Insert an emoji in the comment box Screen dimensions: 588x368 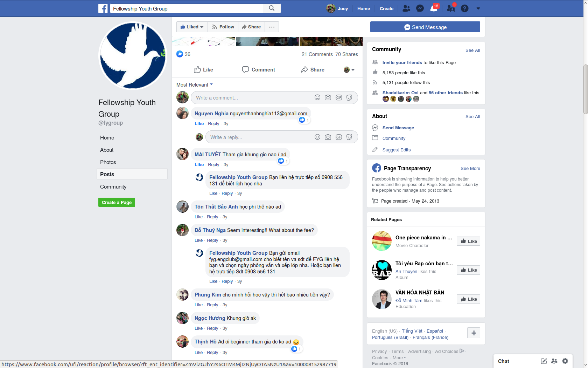coord(317,97)
